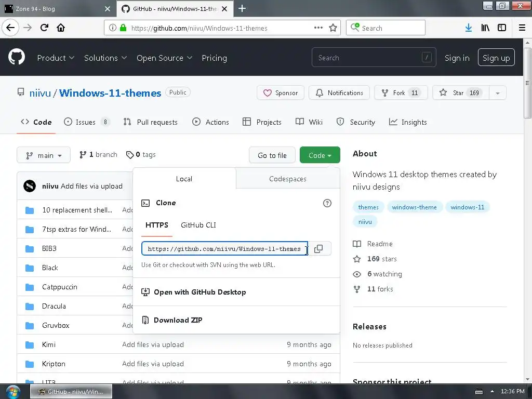Viewport: 532px width, 399px height.
Task: Select the HTTPS clone option
Action: 157,225
